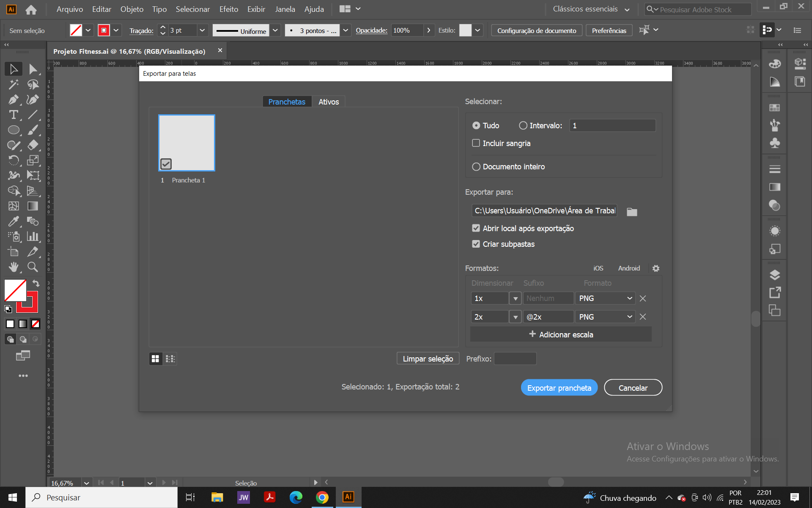Open the 2x scale dropdown arrow
Image resolution: width=812 pixels, height=508 pixels.
[515, 317]
